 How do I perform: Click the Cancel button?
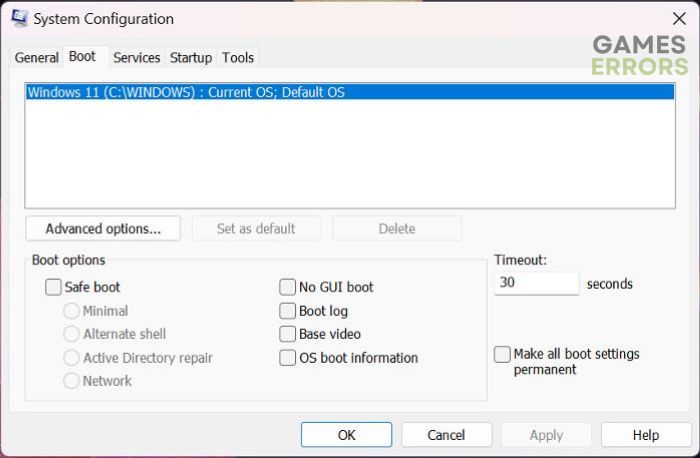(x=446, y=435)
